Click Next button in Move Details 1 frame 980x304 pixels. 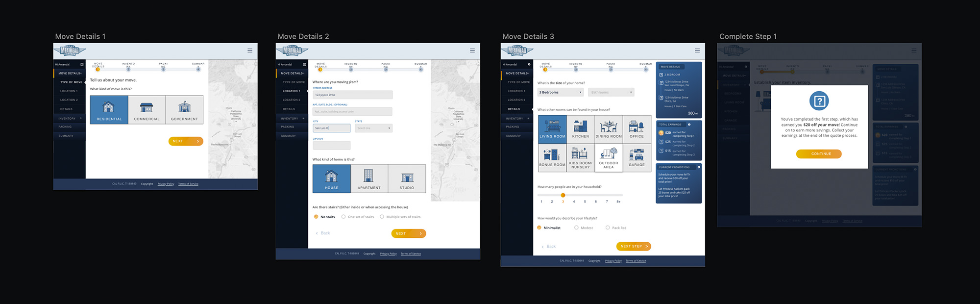click(186, 141)
